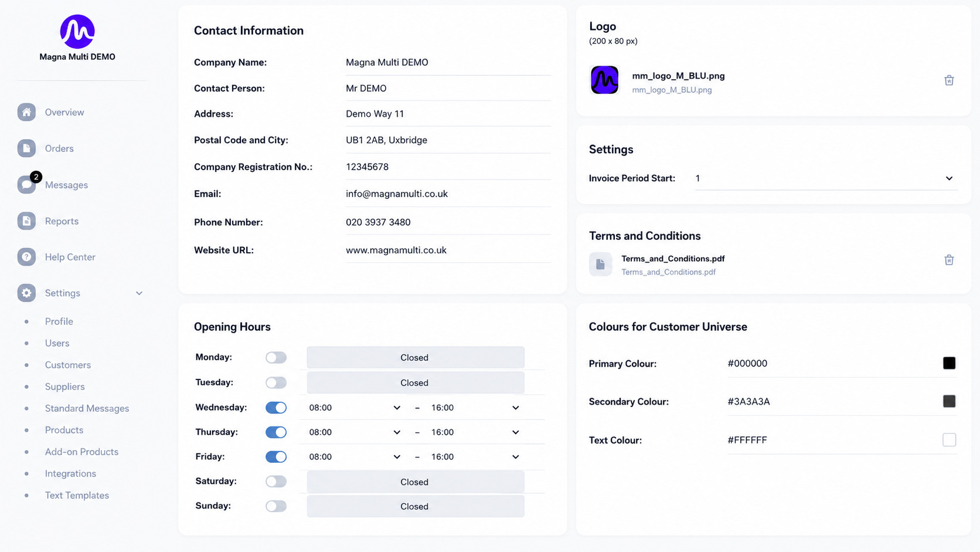This screenshot has width=980, height=552.
Task: Open Friday opening time dropdown
Action: coord(355,457)
